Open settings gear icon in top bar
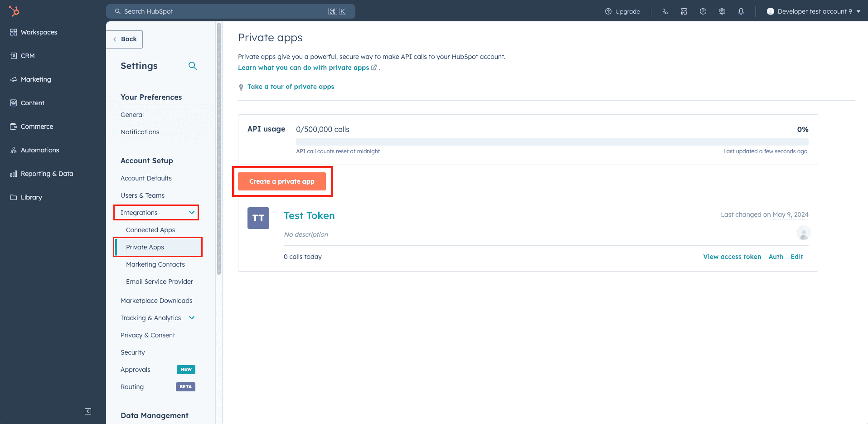The height and width of the screenshot is (424, 868). 722,11
